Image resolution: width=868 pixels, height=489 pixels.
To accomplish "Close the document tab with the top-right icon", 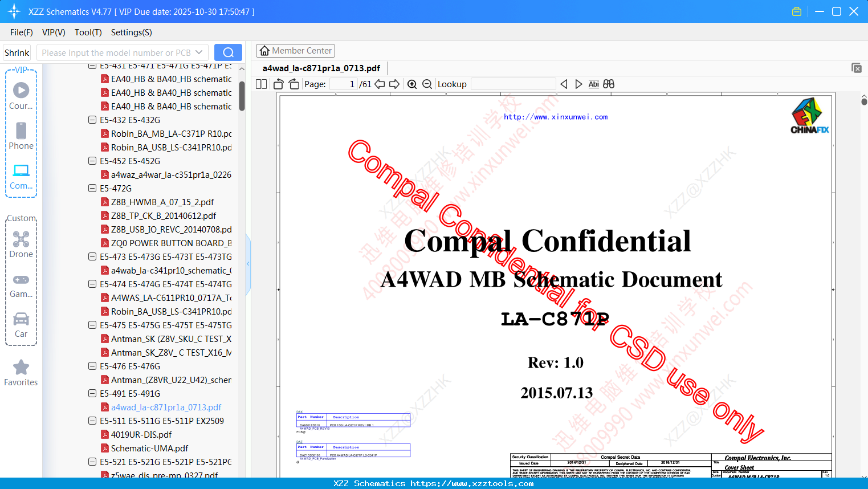I will tap(856, 68).
